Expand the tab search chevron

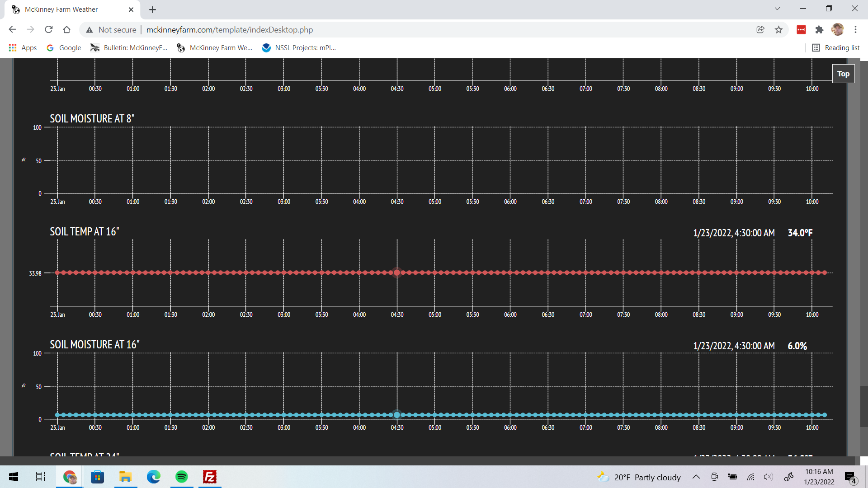[x=777, y=9]
